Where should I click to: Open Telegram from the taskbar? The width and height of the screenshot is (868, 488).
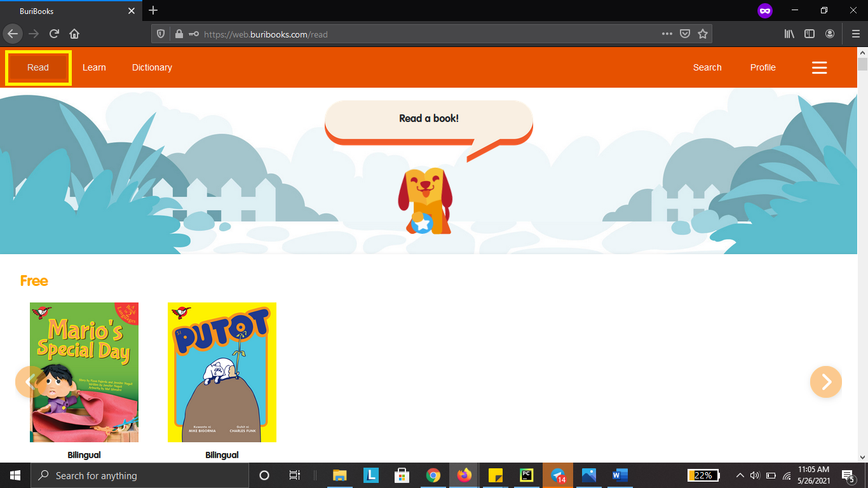pyautogui.click(x=558, y=475)
